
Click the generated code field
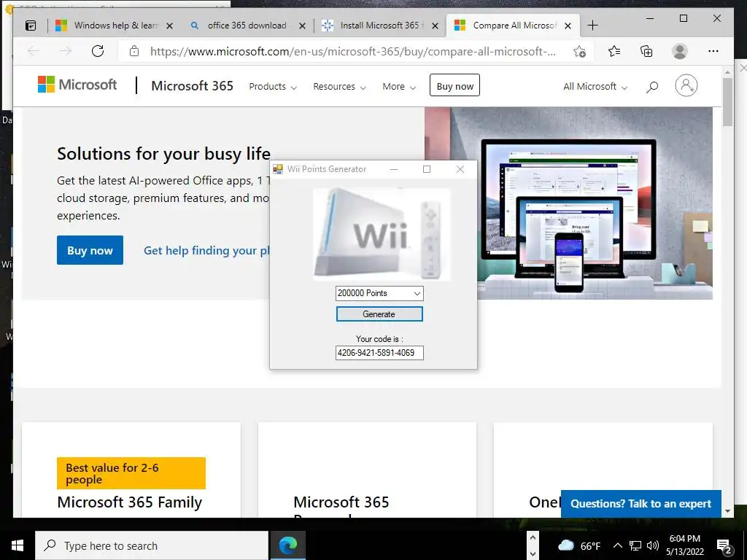click(x=379, y=353)
